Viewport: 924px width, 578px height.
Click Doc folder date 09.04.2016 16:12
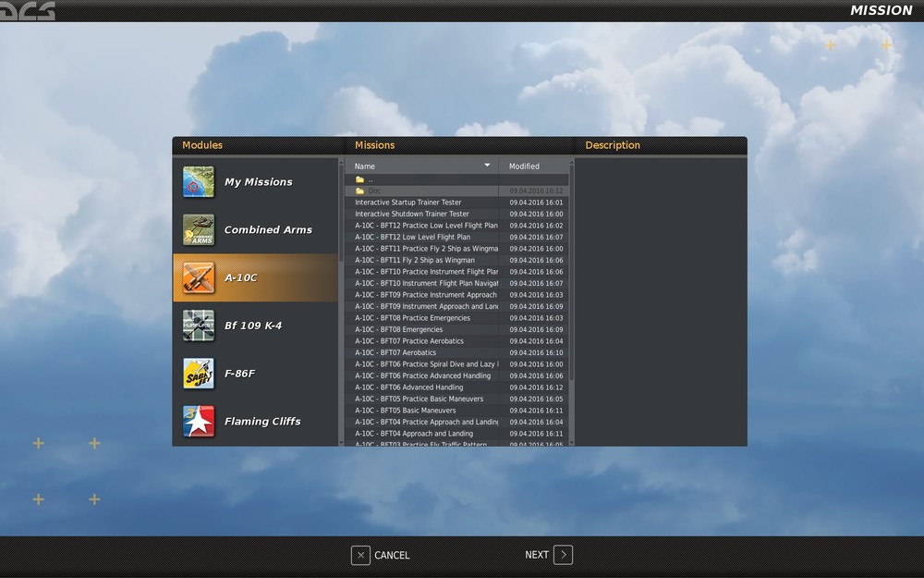coord(536,191)
